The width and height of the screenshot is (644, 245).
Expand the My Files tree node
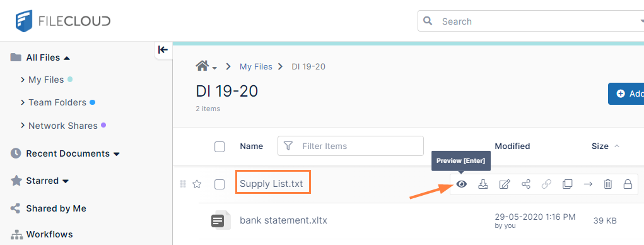23,80
